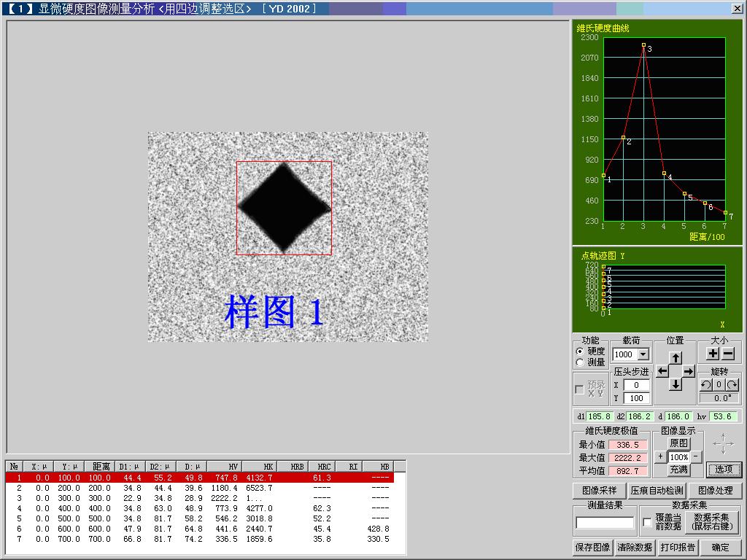Rotate counterclockwise using the left rotate icon
The image size is (747, 560).
[705, 385]
